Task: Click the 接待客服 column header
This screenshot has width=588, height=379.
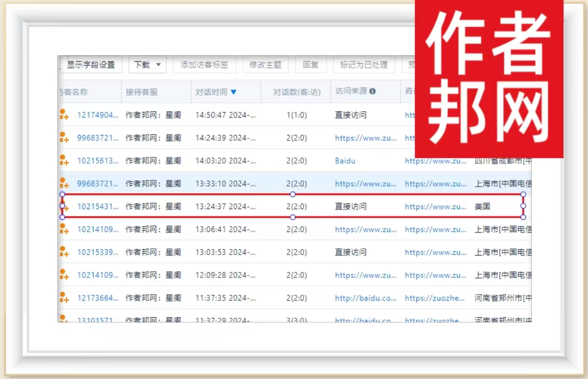Action: pyautogui.click(x=142, y=92)
